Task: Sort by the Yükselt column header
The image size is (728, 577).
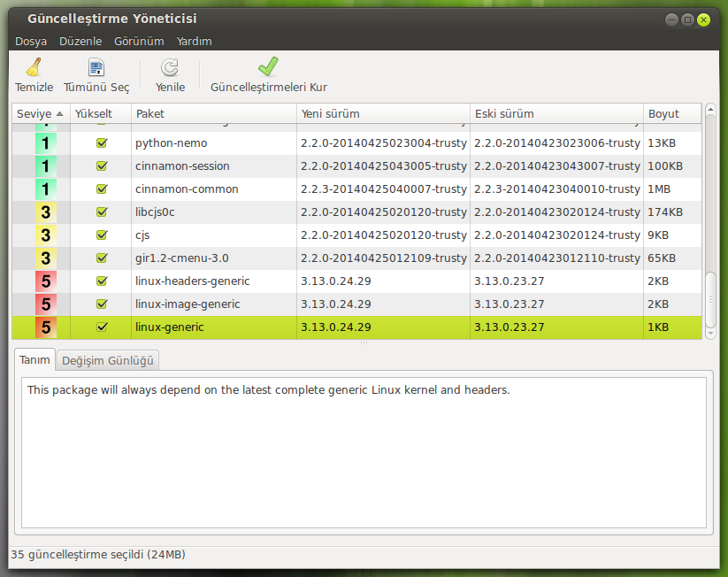Action: [x=100, y=114]
